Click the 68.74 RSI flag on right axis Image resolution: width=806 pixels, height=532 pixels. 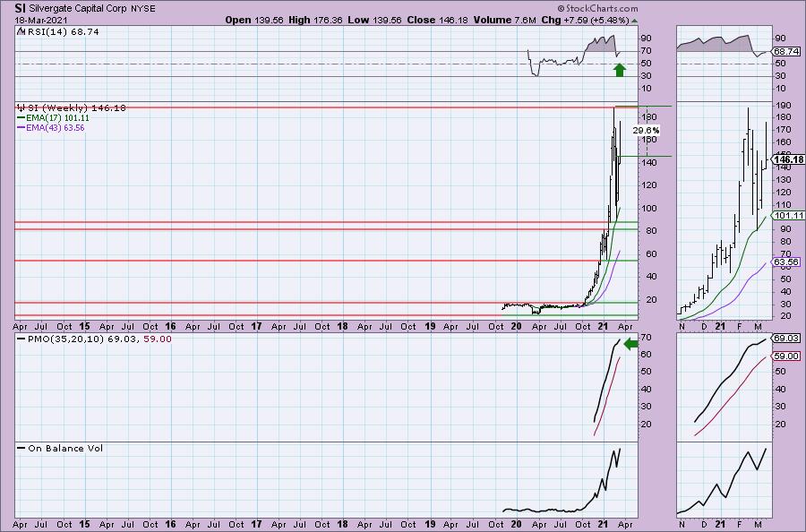point(787,52)
